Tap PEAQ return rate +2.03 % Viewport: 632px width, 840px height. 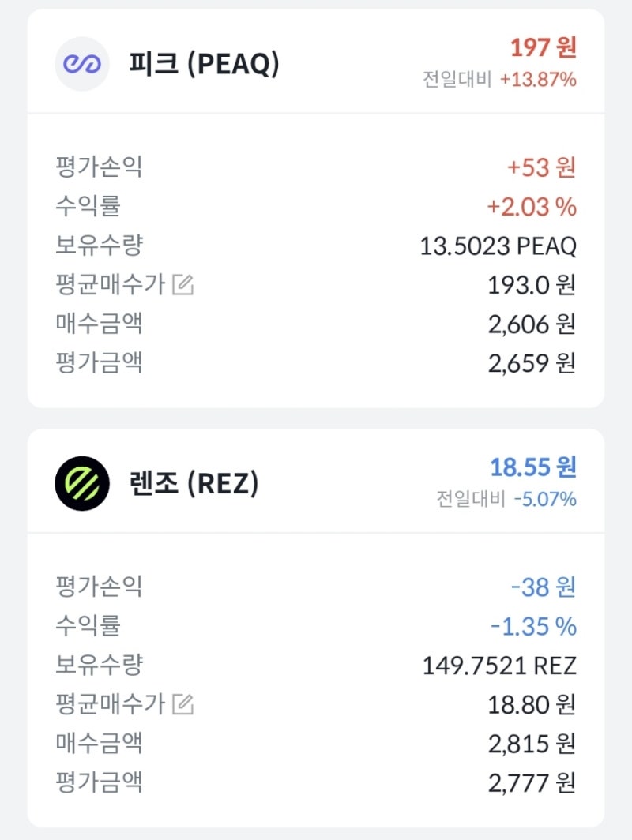(x=532, y=207)
